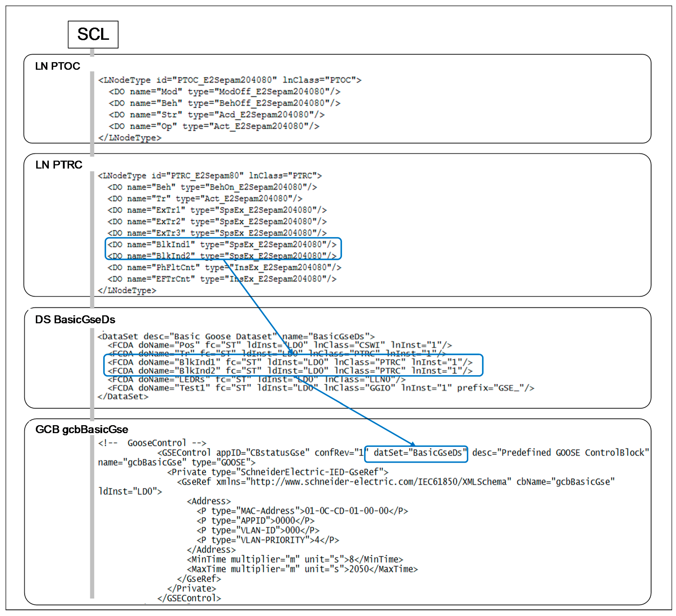
Task: Click FCDA doName="BlkInd1" dataset entry
Action: (x=290, y=362)
